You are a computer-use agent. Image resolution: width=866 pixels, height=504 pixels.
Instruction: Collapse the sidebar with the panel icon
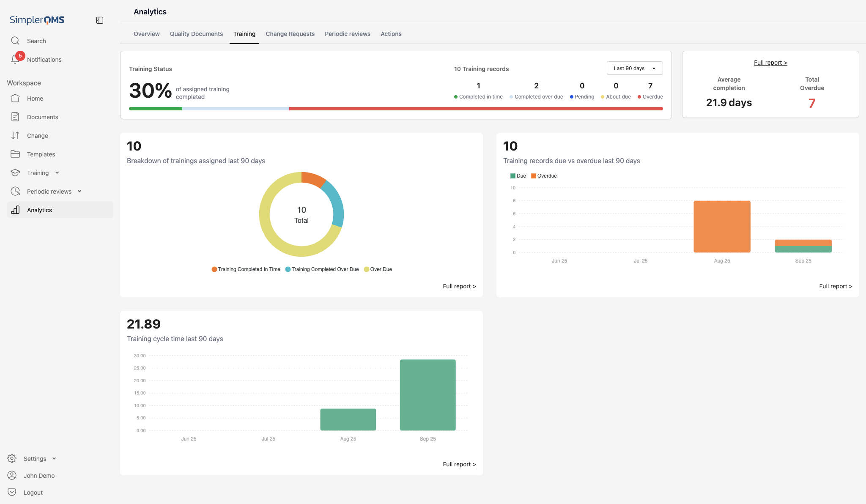[x=100, y=20]
